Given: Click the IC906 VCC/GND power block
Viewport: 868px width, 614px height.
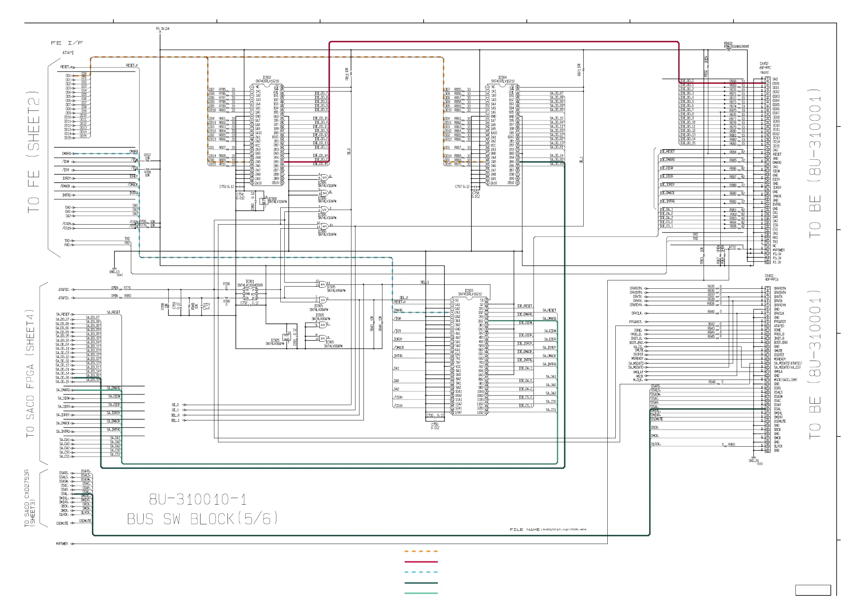Looking at the screenshot, I should pyautogui.click(x=264, y=201).
